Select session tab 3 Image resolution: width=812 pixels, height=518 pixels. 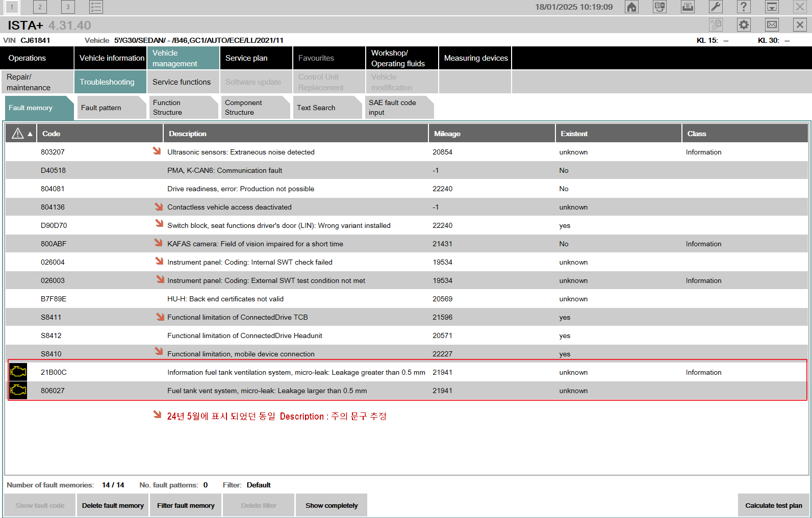(68, 7)
